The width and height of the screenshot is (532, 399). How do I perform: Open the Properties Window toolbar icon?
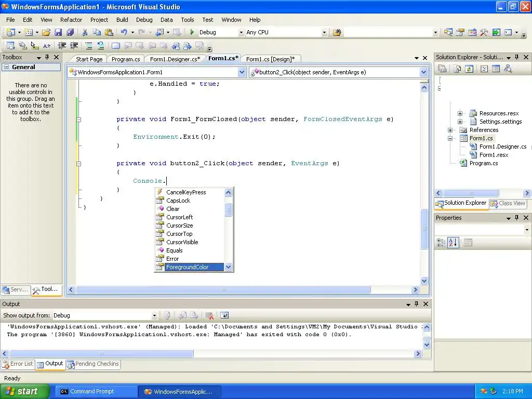(460, 32)
